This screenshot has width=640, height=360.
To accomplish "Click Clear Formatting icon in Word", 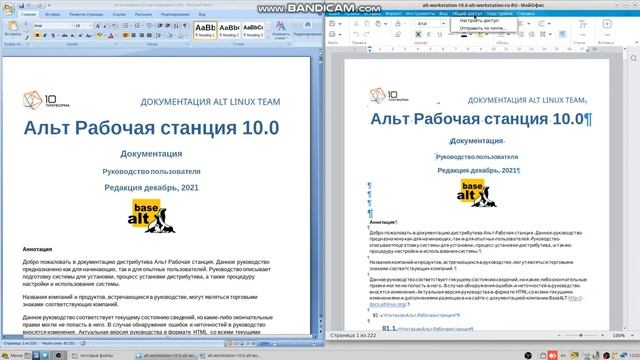I will (114, 26).
